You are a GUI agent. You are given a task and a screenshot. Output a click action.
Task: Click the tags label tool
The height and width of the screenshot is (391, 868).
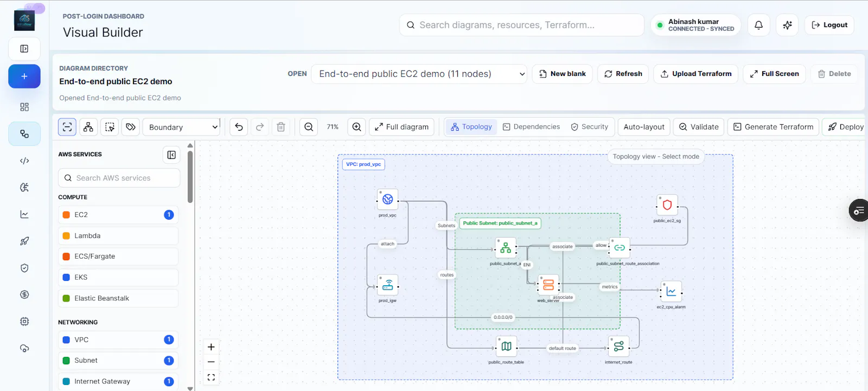(x=131, y=127)
